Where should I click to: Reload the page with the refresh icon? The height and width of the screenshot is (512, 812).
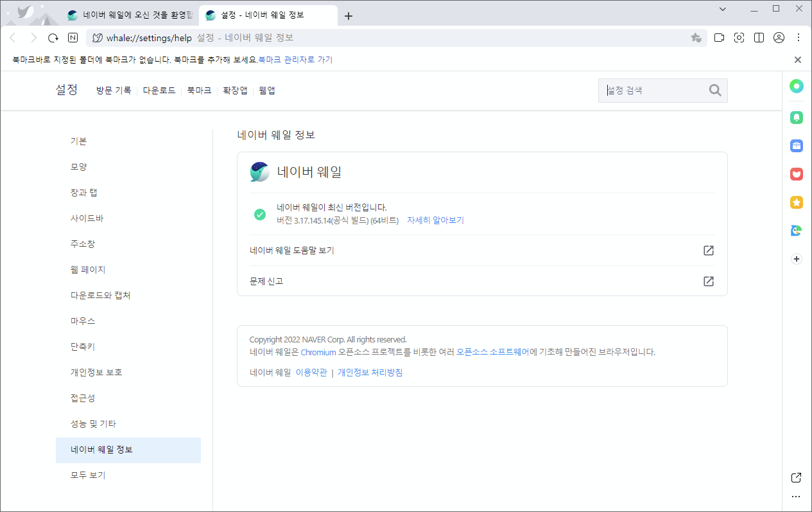pyautogui.click(x=53, y=38)
